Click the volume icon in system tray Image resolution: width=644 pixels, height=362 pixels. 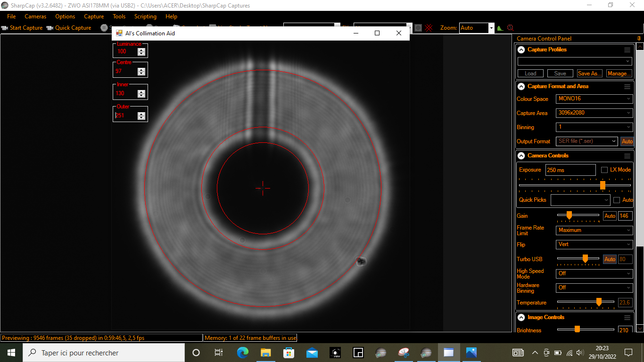[580, 353]
